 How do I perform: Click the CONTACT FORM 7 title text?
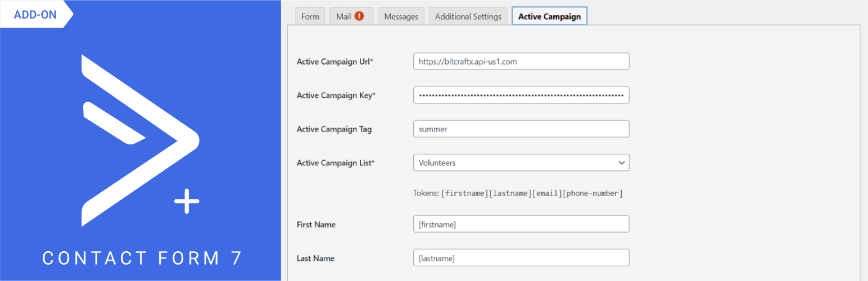click(x=142, y=258)
